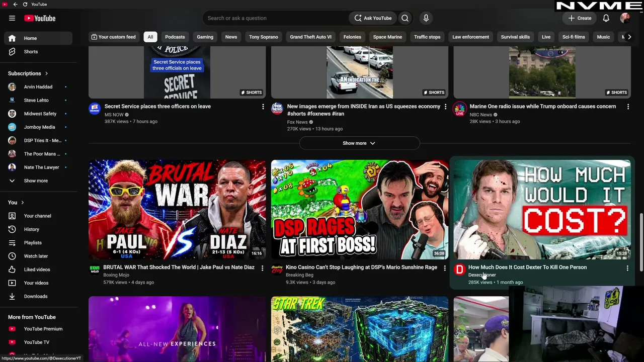Open the account avatar menu
This screenshot has width=644, height=362.
pyautogui.click(x=625, y=18)
